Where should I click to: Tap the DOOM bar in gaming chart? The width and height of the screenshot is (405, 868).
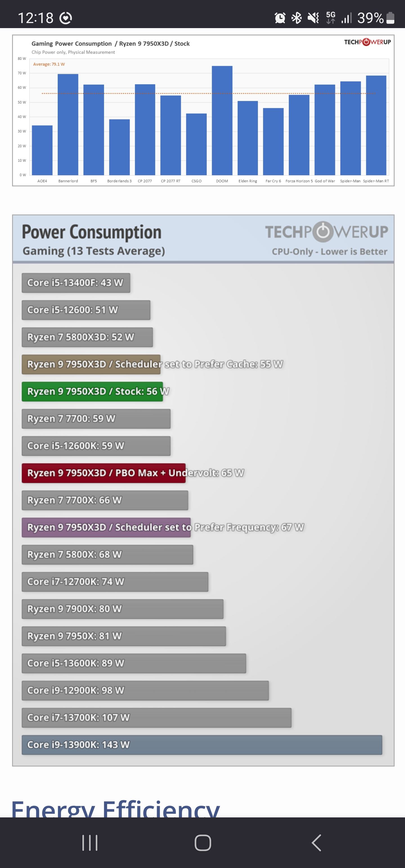click(x=222, y=120)
